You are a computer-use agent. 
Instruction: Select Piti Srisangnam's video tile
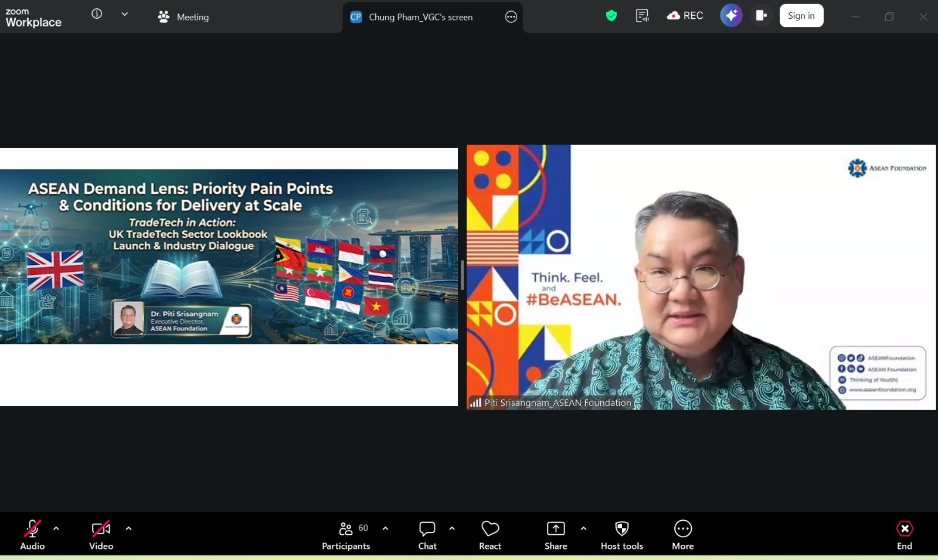701,277
